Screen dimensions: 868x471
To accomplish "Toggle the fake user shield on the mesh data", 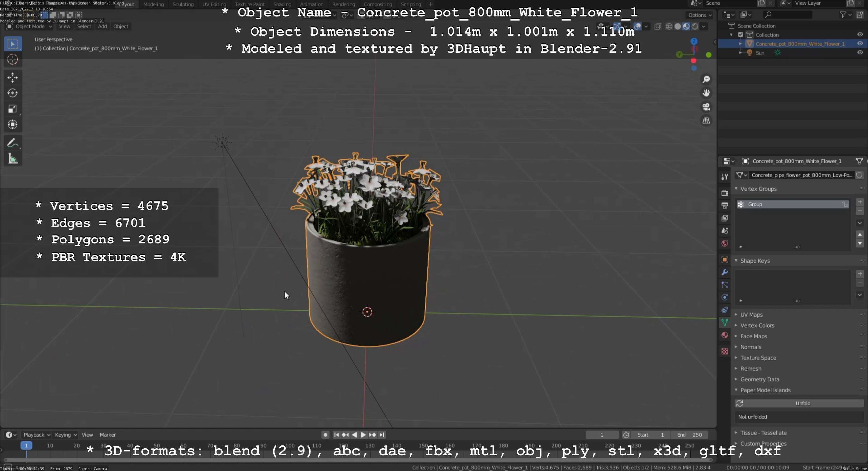I will 859,175.
